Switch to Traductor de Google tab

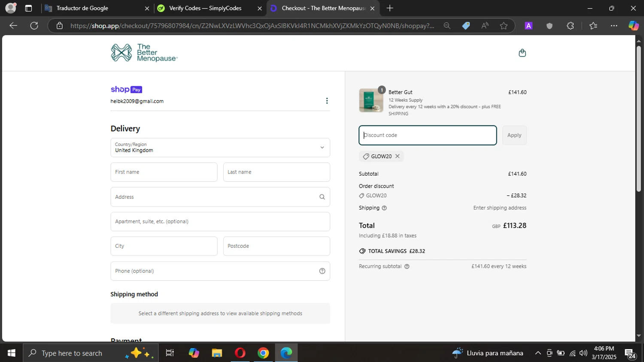click(97, 8)
